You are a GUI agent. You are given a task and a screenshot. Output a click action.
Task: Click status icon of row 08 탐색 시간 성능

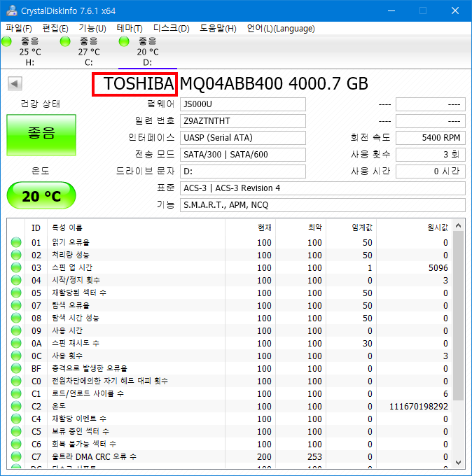tap(16, 318)
